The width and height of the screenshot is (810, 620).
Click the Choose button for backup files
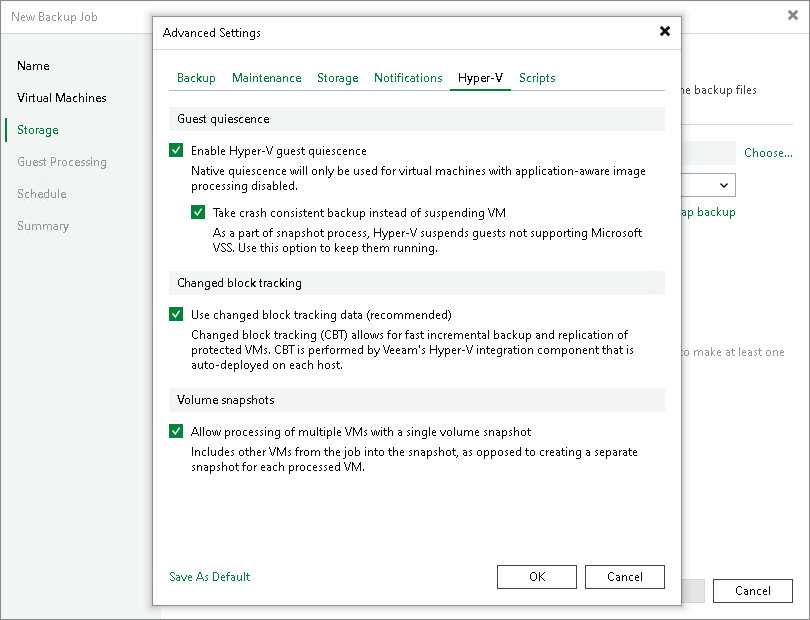pyautogui.click(x=767, y=153)
